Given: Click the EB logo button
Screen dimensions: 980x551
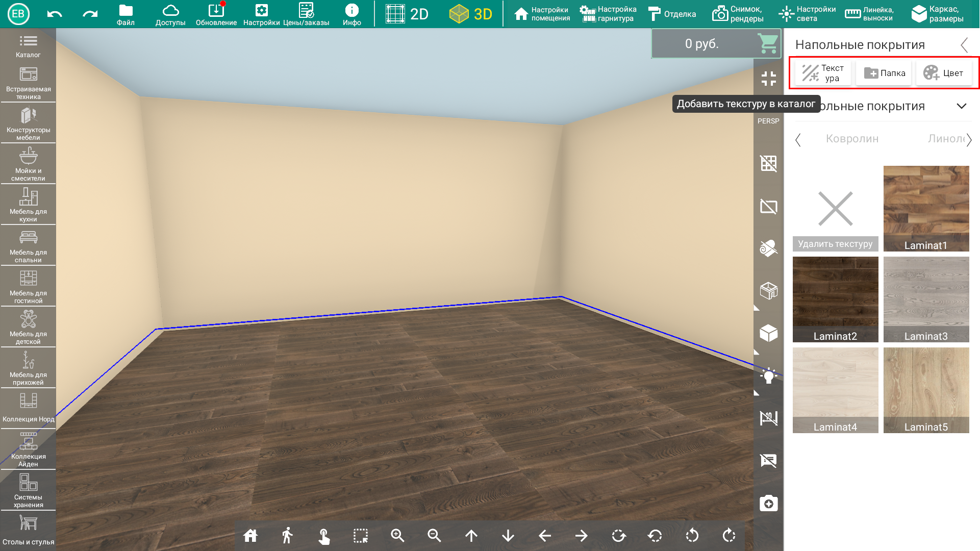Looking at the screenshot, I should 18,14.
